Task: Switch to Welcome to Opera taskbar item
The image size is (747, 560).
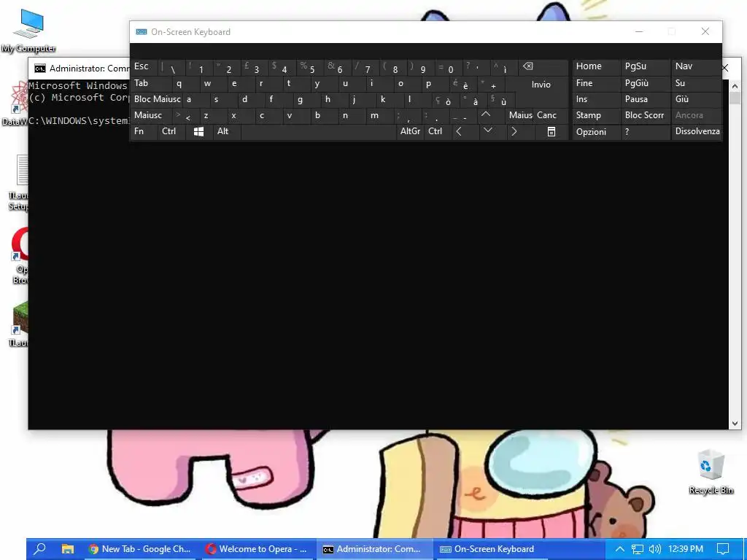Action: [257, 549]
